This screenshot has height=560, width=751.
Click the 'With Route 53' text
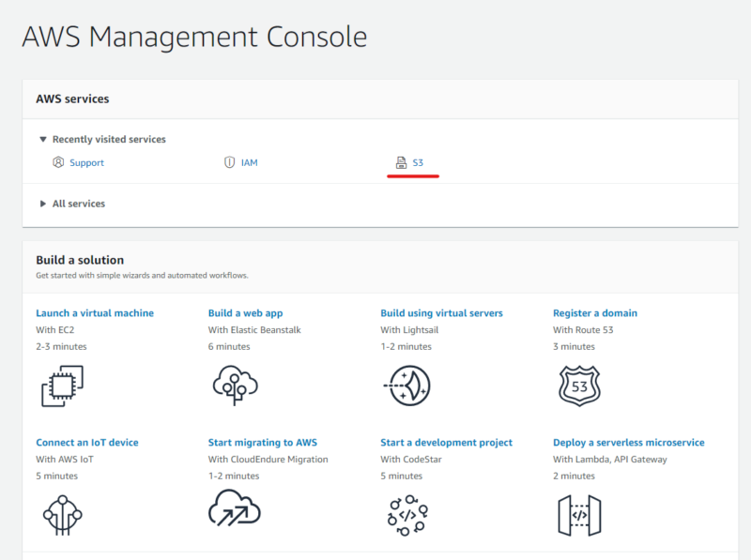[x=583, y=330]
